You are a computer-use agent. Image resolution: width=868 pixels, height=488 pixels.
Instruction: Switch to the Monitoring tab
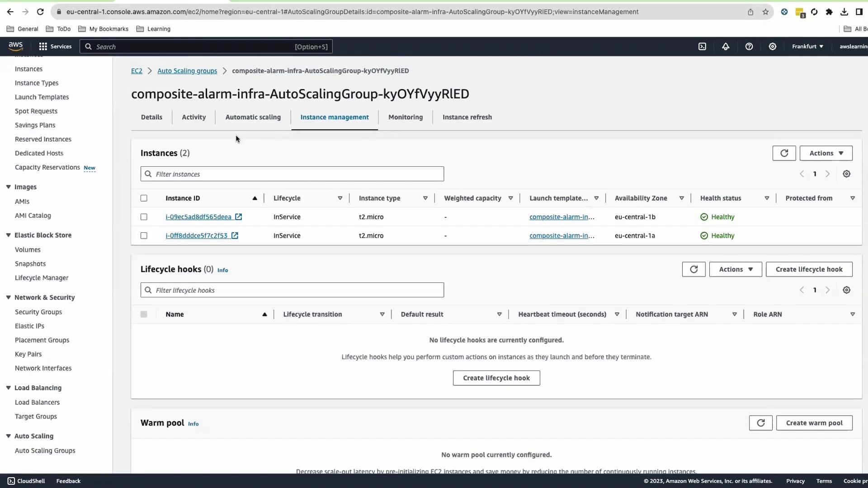pos(405,117)
